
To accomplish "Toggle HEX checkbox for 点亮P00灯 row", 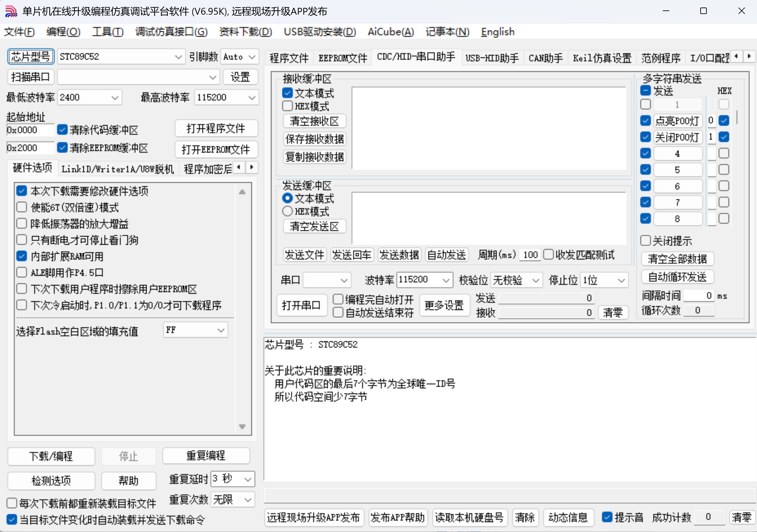I will click(x=724, y=120).
